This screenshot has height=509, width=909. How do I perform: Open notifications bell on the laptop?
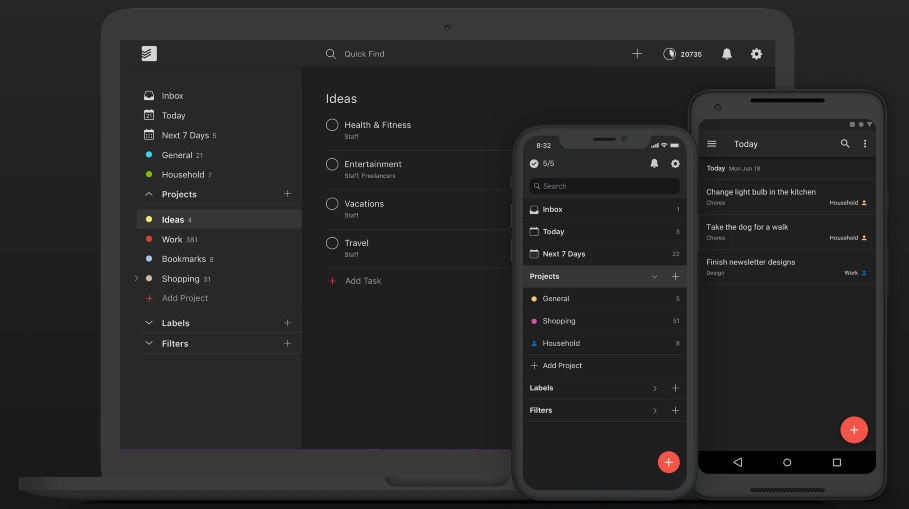(726, 54)
